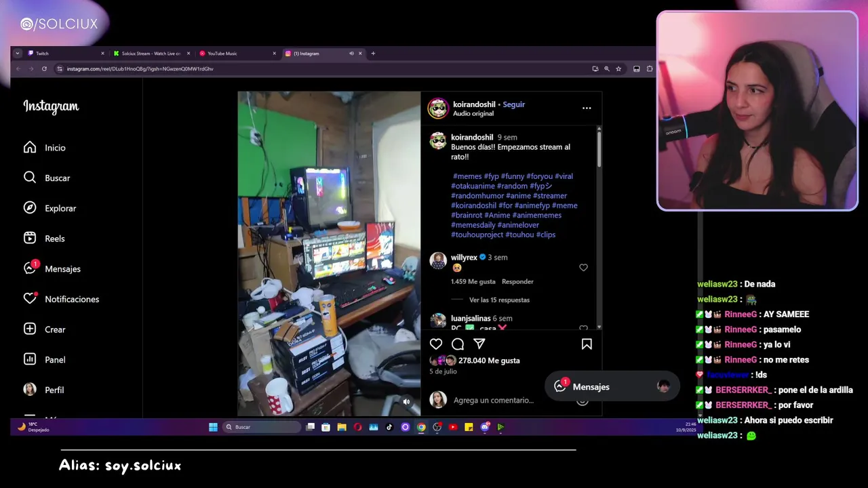Mute the reel video audio

tap(406, 402)
